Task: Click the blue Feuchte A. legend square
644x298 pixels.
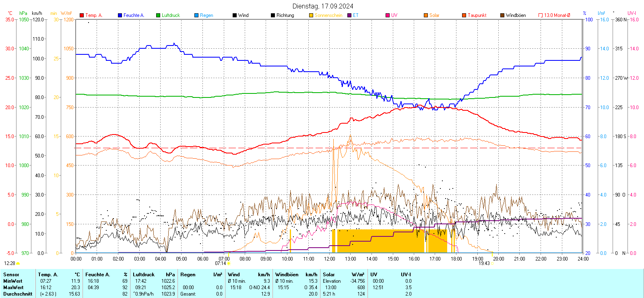Action: click(120, 15)
